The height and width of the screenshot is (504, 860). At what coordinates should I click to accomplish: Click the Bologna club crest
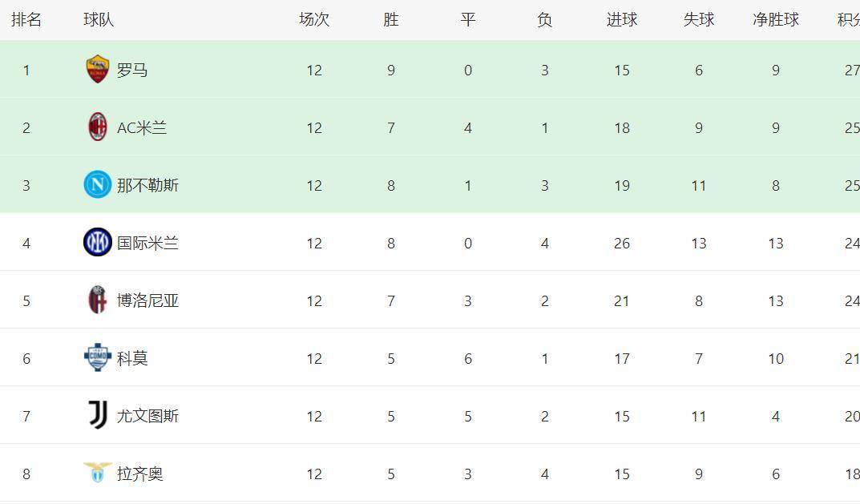tap(98, 300)
